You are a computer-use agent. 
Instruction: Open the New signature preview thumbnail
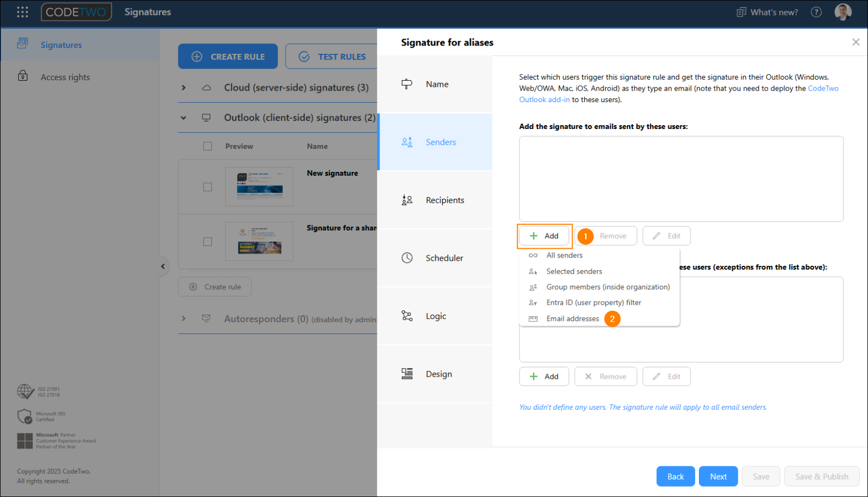click(259, 187)
